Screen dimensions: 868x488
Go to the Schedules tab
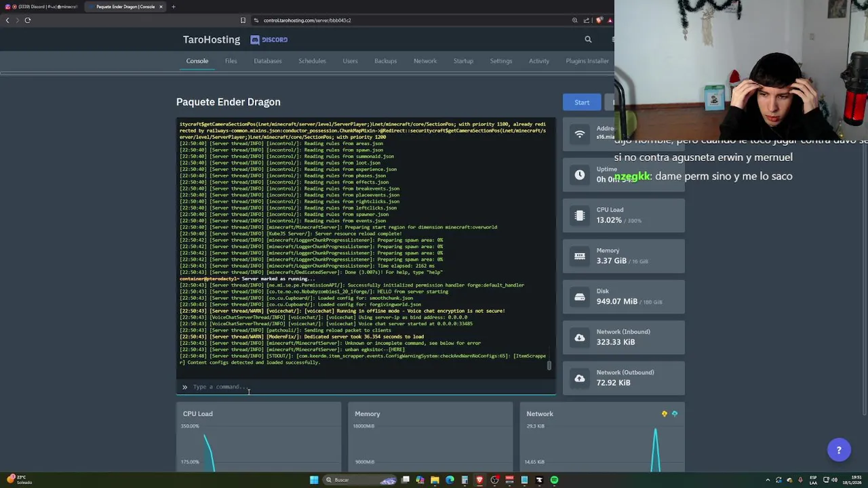tap(312, 61)
